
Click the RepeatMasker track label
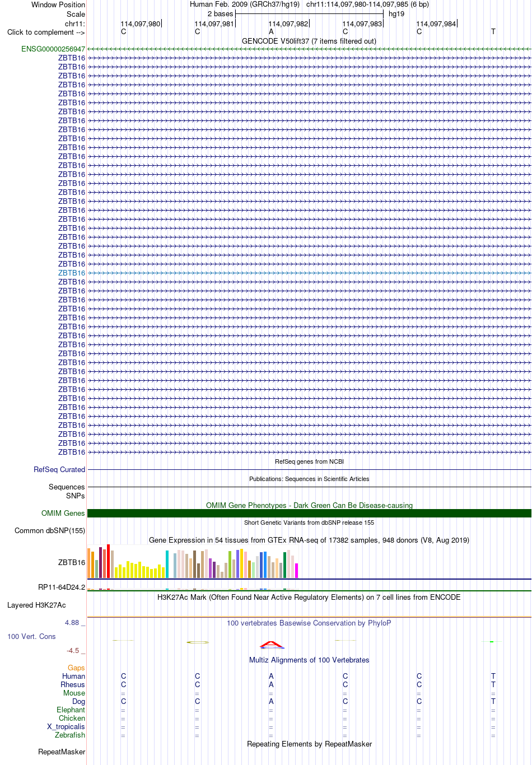(62, 752)
